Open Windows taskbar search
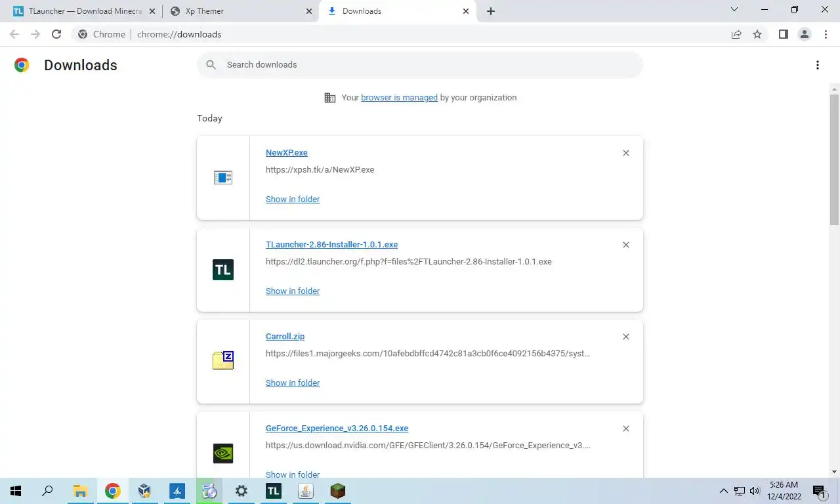Viewport: 840px width, 504px height. (47, 491)
